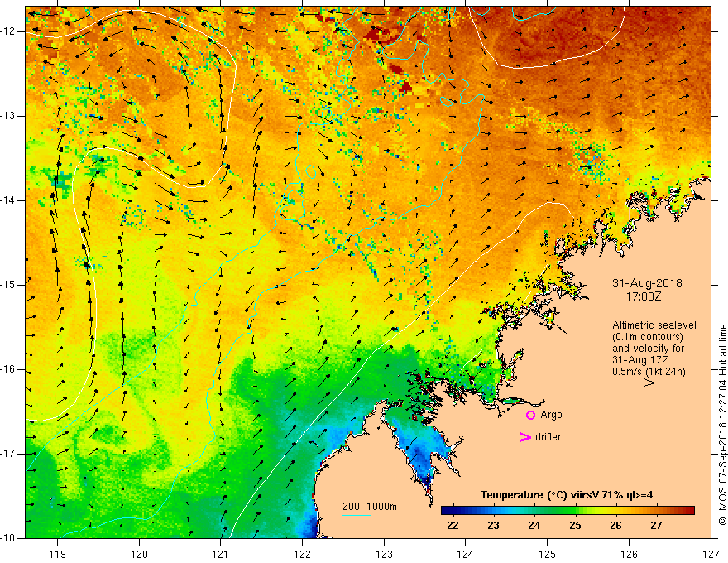This screenshot has width=728, height=563.
Task: Click the '0.5m/s (1kt 24h)' caption line
Action: 649,372
